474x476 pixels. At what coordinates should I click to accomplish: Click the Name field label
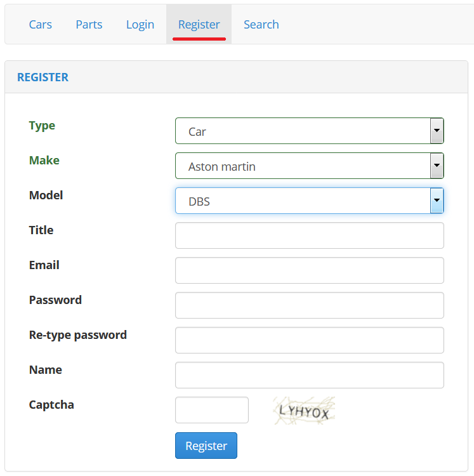pyautogui.click(x=46, y=370)
